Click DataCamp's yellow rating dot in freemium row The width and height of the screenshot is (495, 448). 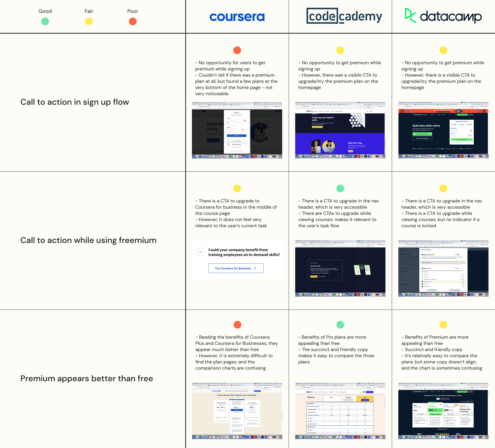tap(443, 188)
